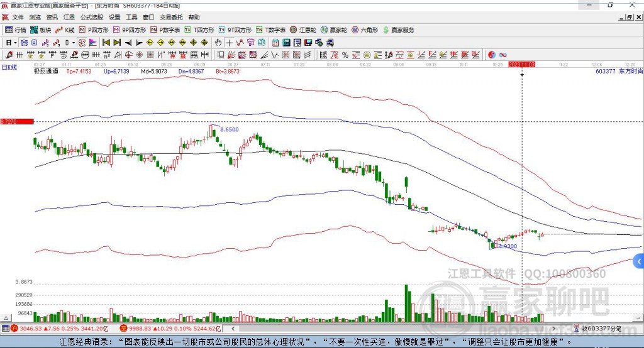Open the 行情 quotes view
Viewport: 644px width, 348px height.
point(15,30)
